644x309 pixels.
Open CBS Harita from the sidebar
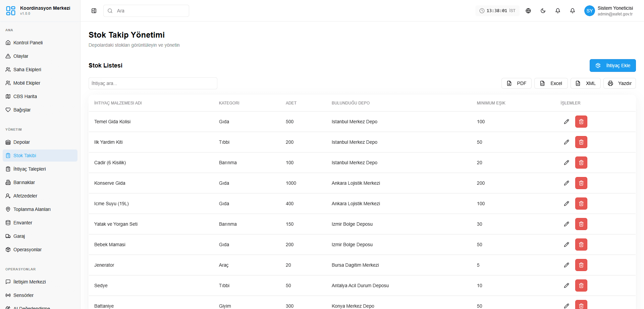tap(40, 96)
